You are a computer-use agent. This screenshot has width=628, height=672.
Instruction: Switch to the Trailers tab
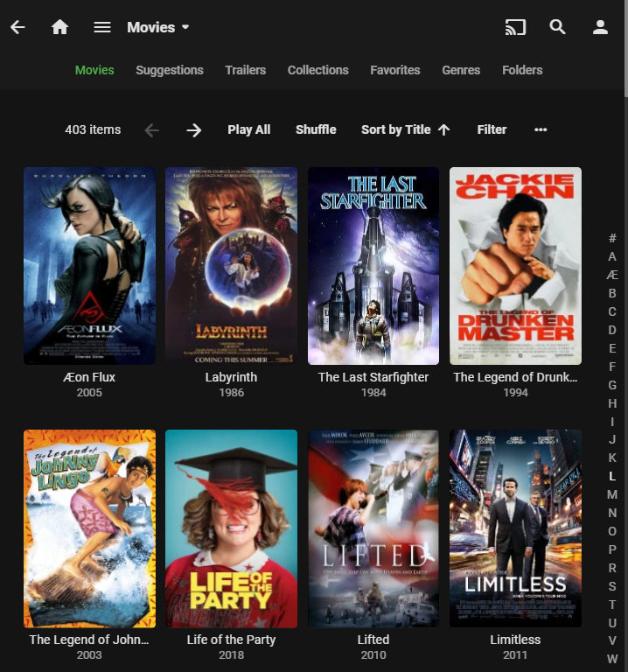246,70
